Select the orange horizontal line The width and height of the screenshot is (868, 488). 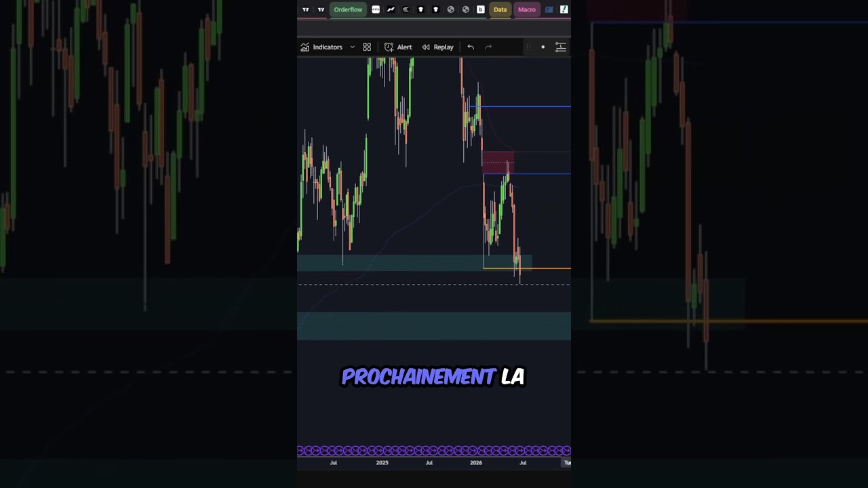[x=527, y=268]
